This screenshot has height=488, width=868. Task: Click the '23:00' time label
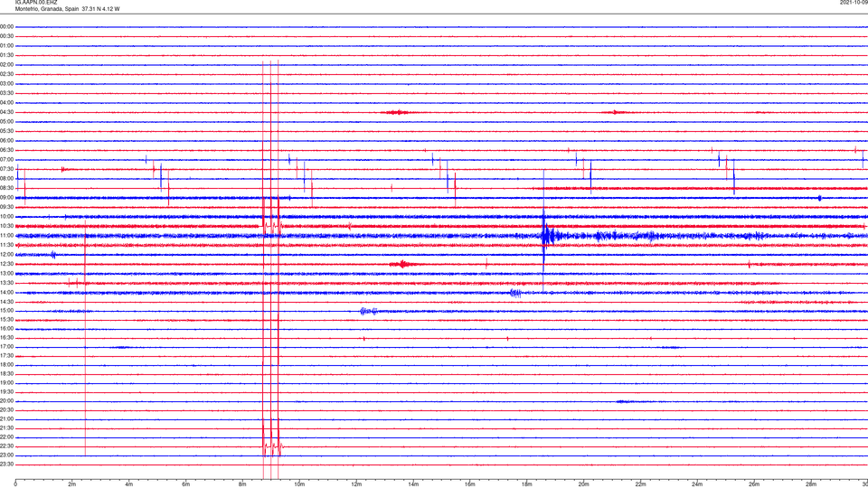coord(7,455)
